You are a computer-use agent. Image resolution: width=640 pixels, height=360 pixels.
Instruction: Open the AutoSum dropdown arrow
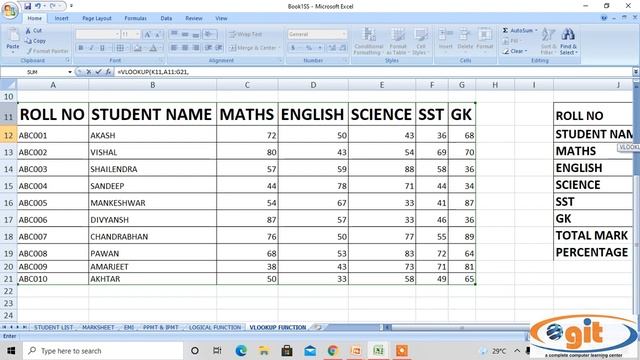click(x=536, y=31)
